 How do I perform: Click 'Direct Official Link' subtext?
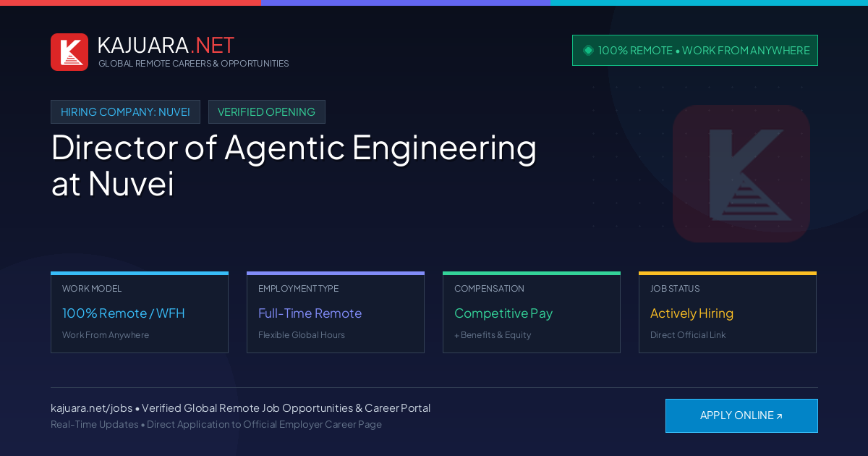[x=688, y=335]
